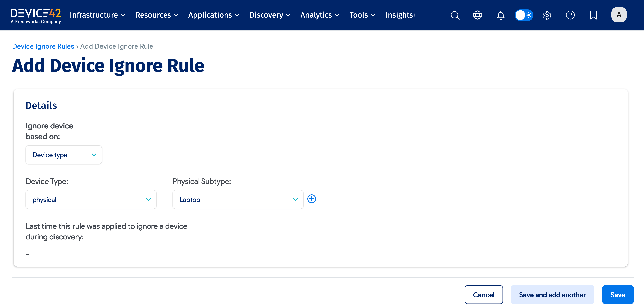Open the settings gear icon

tap(547, 15)
